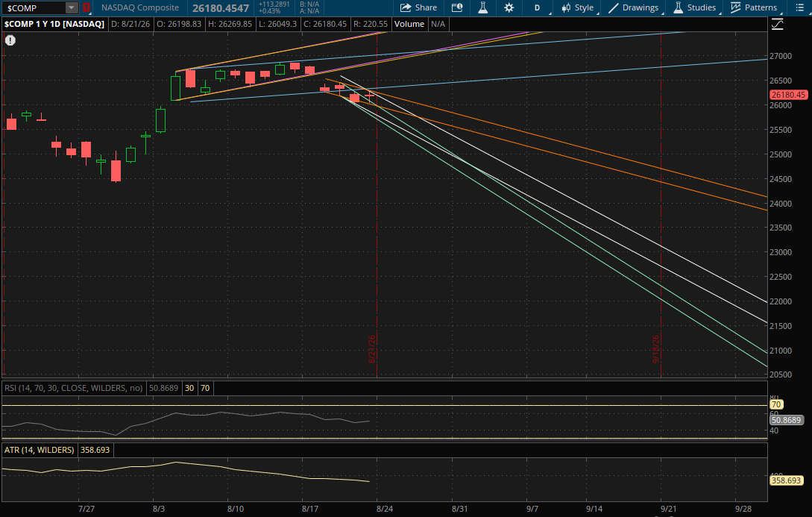This screenshot has height=517, width=812.
Task: Click the C: 26180.45 close value
Action: pos(324,24)
